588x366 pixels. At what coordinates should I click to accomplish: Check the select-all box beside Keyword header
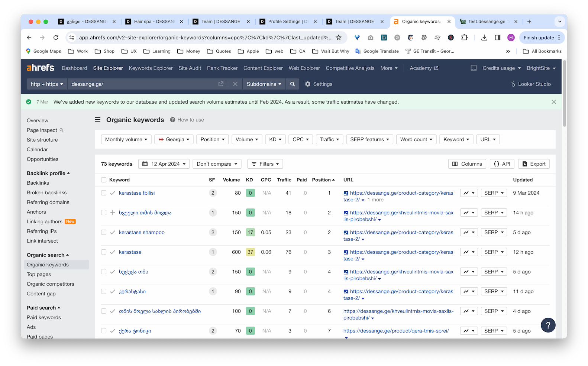(104, 180)
